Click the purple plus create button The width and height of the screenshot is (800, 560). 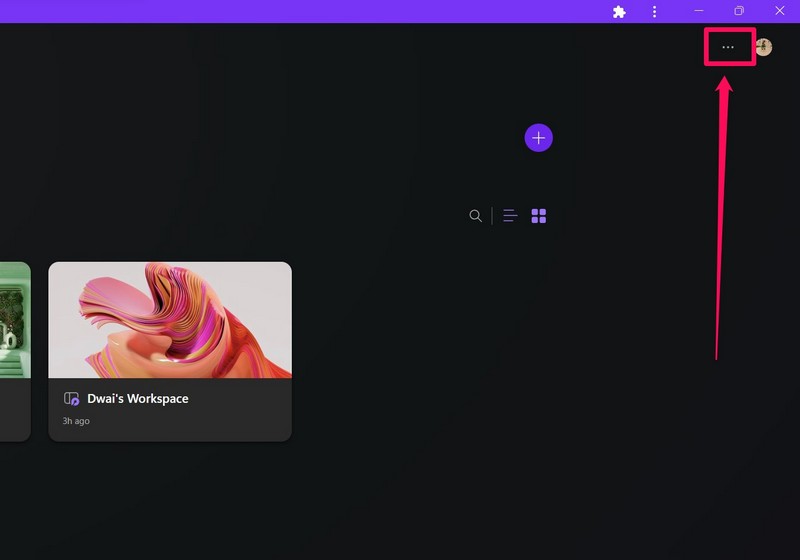(538, 138)
